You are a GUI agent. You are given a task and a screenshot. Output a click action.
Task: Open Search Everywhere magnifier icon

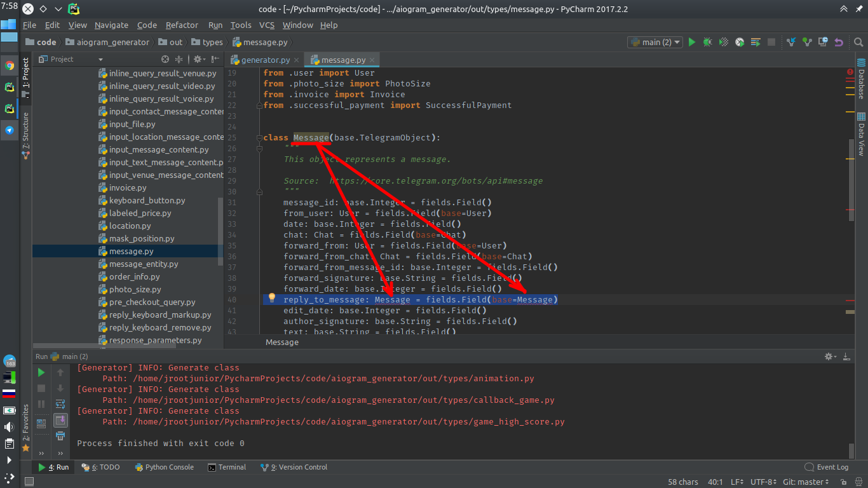coord(858,42)
